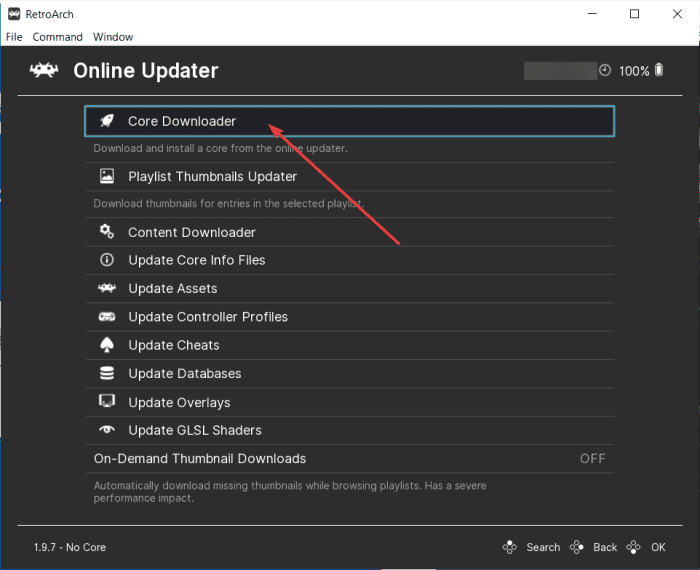700x570 pixels.
Task: Click the RetroArch app icon in title bar
Action: (14, 14)
